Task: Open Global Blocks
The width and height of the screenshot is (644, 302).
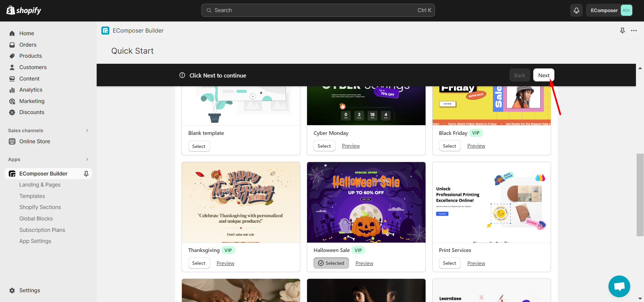Action: [x=36, y=218]
